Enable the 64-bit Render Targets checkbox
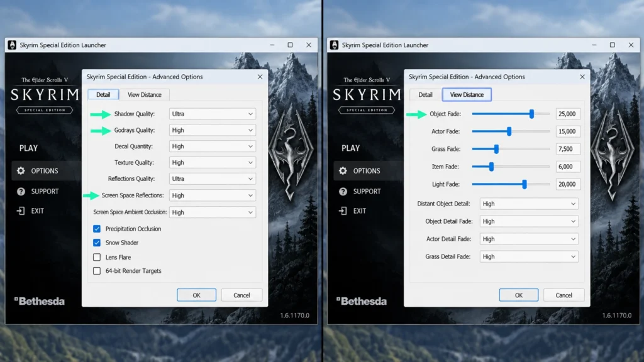 96,271
